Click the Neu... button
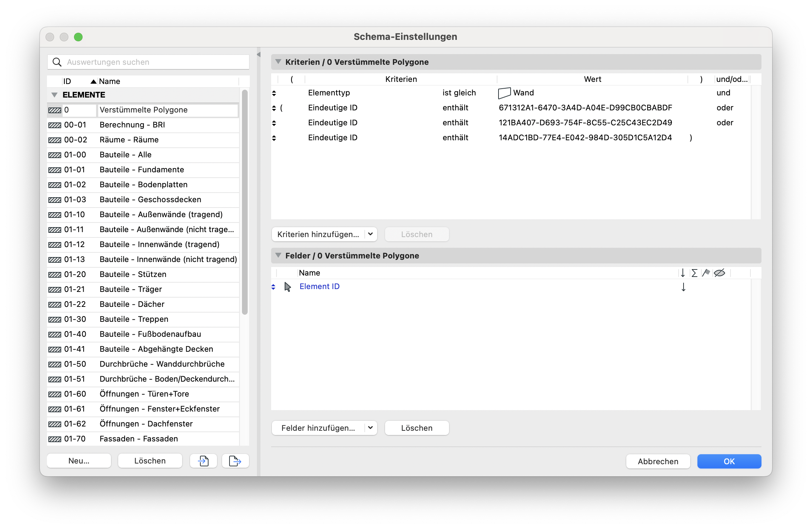This screenshot has height=529, width=812. [x=79, y=461]
